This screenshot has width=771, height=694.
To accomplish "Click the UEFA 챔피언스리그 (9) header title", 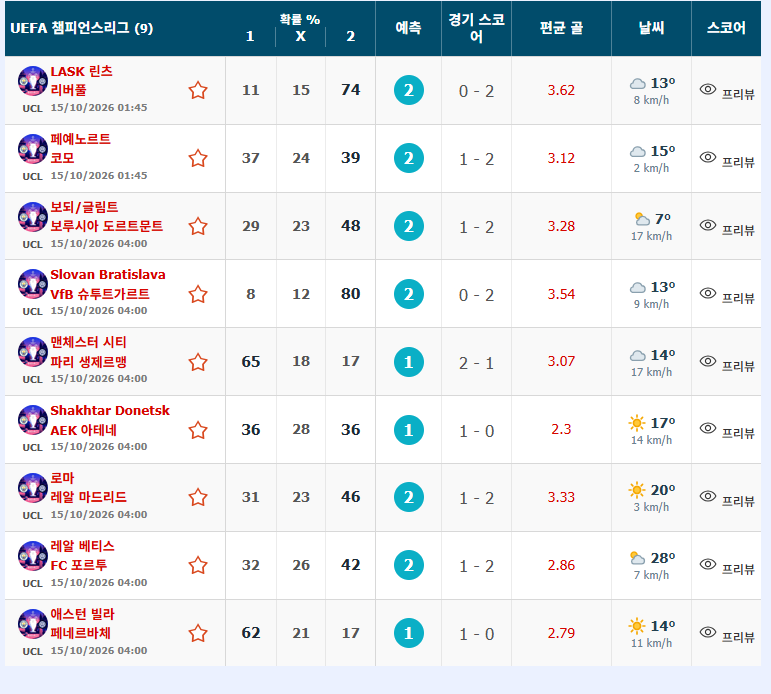I will (82, 28).
